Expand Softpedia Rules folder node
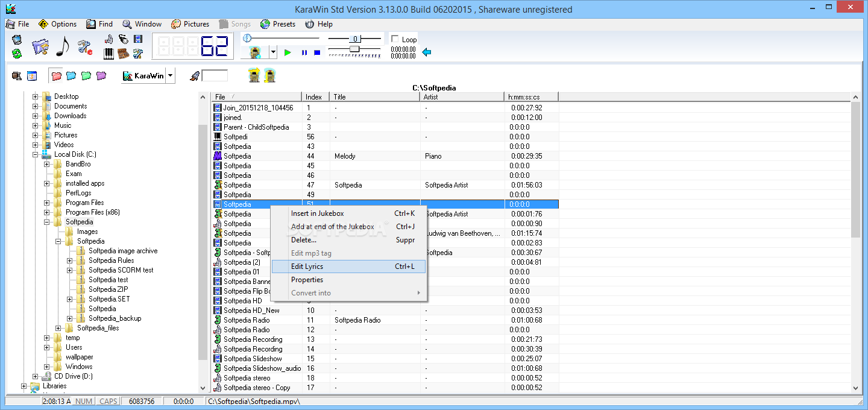This screenshot has height=410, width=868. (x=70, y=260)
